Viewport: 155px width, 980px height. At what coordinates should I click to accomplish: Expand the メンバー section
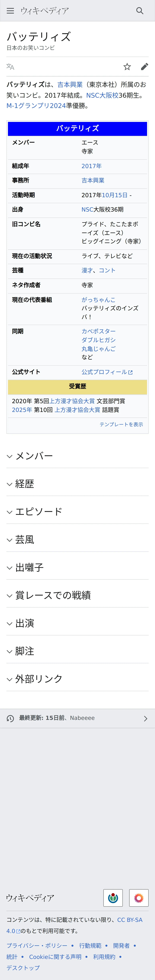coord(34,456)
